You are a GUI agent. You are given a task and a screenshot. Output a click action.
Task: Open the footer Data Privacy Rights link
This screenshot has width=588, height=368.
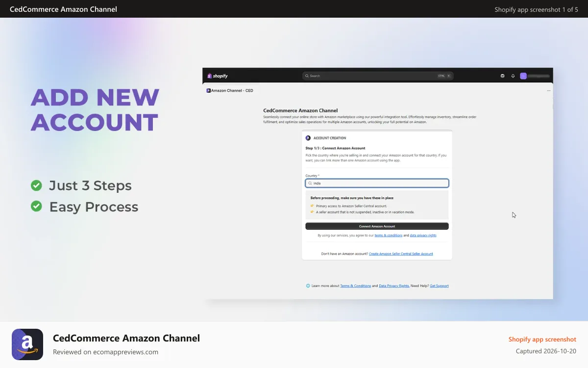[x=394, y=286]
